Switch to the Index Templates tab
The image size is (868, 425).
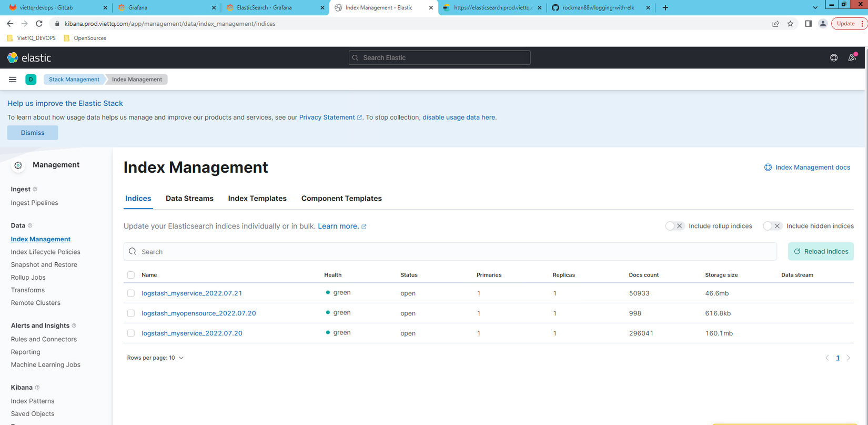(x=257, y=199)
